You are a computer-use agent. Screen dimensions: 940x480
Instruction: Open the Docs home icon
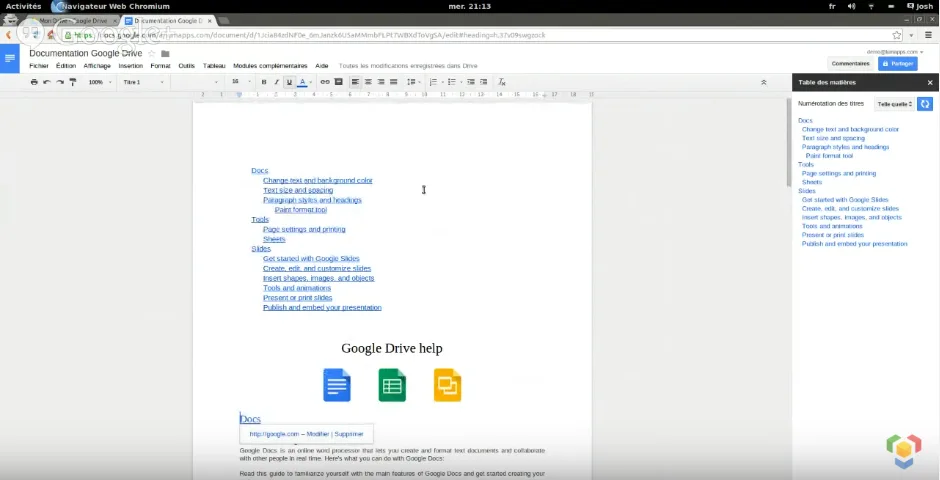(10, 58)
